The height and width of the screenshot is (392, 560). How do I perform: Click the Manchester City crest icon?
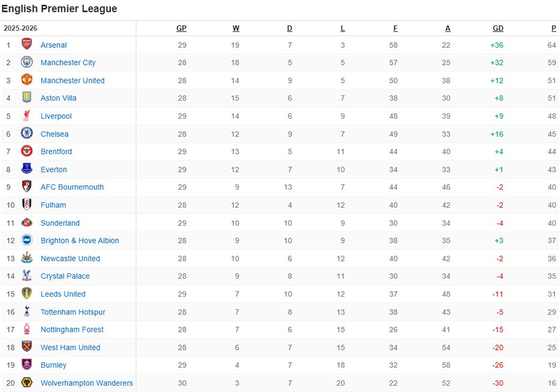point(27,62)
